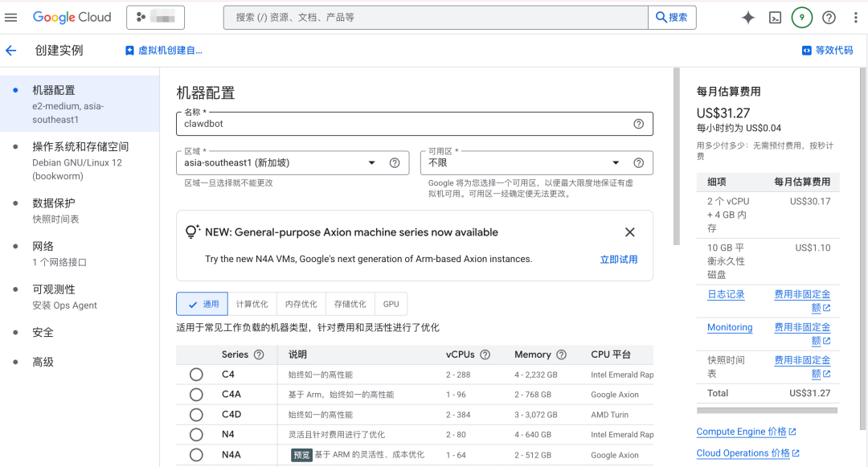The height and width of the screenshot is (467, 868).
Task: Click the back arrow to exit 创建实例
Action: point(10,49)
